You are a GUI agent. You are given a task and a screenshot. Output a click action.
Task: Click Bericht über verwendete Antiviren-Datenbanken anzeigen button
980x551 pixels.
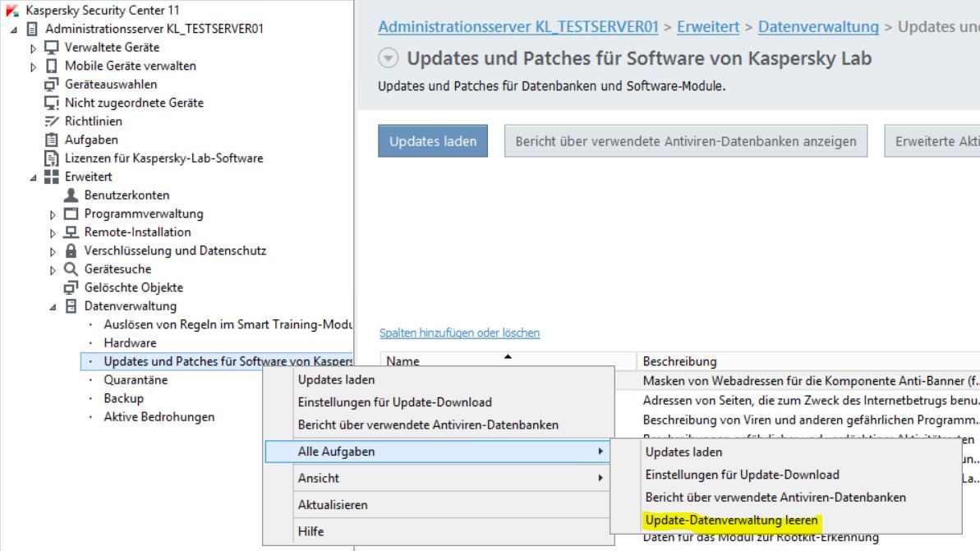(686, 141)
